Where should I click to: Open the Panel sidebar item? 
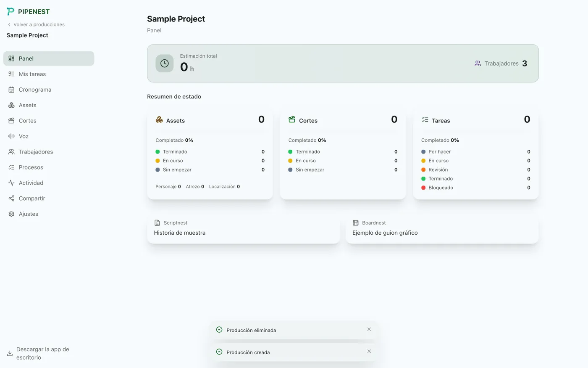tap(49, 58)
